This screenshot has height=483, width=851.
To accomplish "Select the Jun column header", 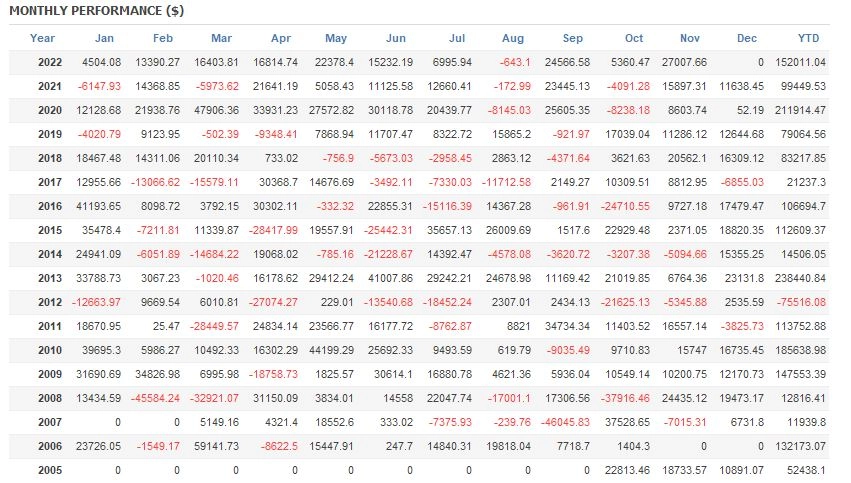I will click(395, 38).
